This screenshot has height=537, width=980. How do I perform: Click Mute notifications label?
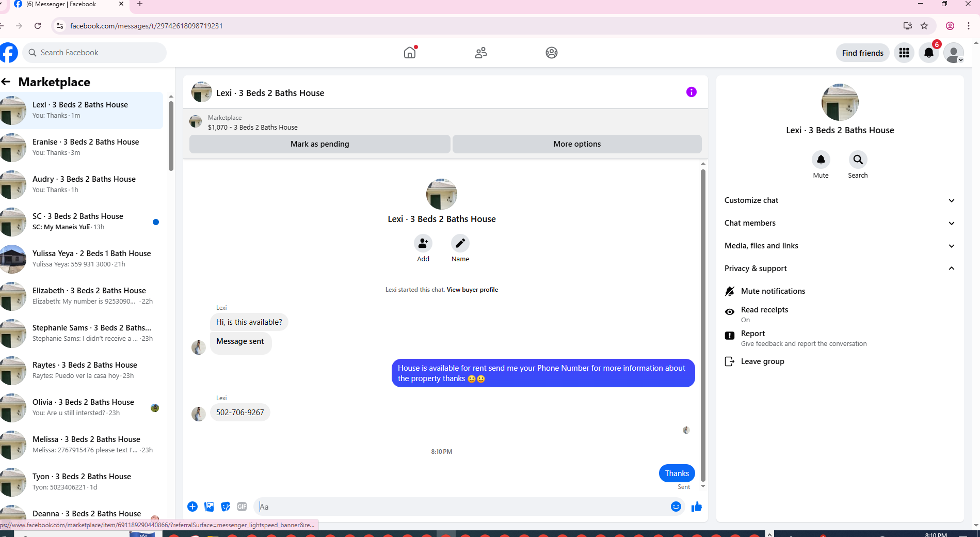773,291
